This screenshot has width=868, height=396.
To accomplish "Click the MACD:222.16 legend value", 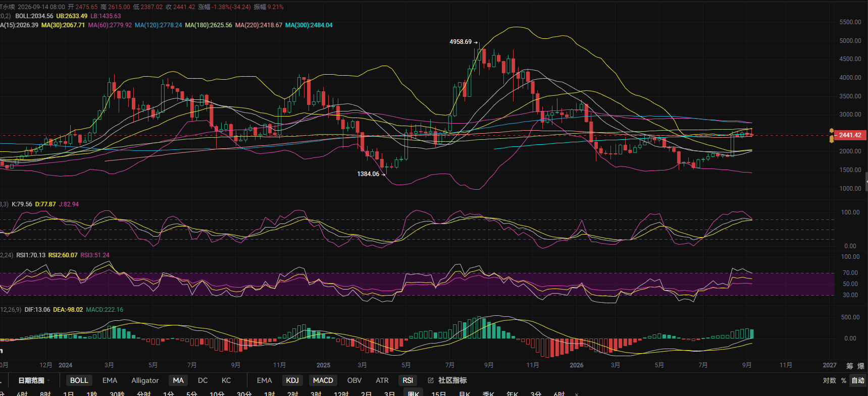I will pyautogui.click(x=105, y=310).
